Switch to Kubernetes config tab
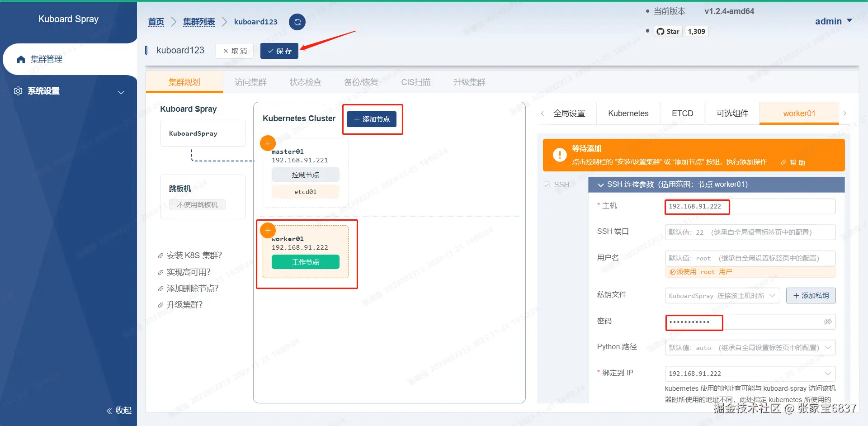The image size is (868, 426). pos(628,114)
